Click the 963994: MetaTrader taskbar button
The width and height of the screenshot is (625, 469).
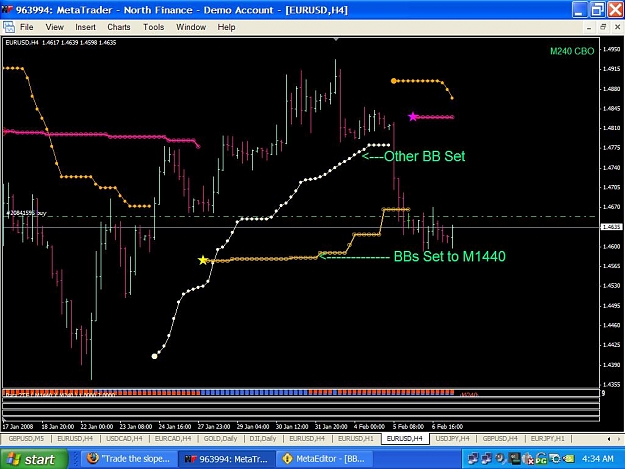[x=226, y=459]
